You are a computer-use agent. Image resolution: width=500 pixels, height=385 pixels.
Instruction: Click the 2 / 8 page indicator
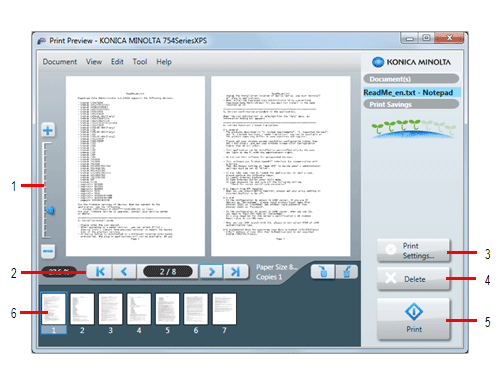click(x=168, y=272)
